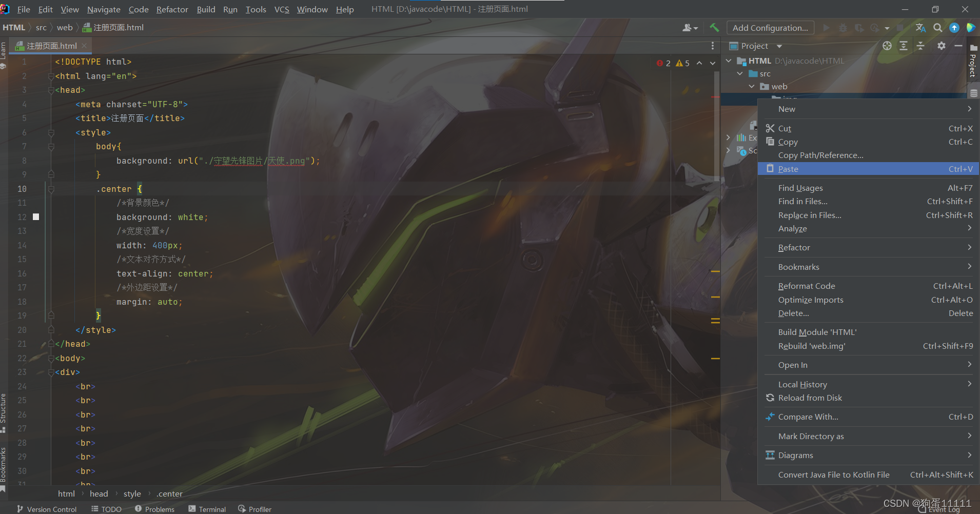Click the Add Configuration button

coord(770,28)
